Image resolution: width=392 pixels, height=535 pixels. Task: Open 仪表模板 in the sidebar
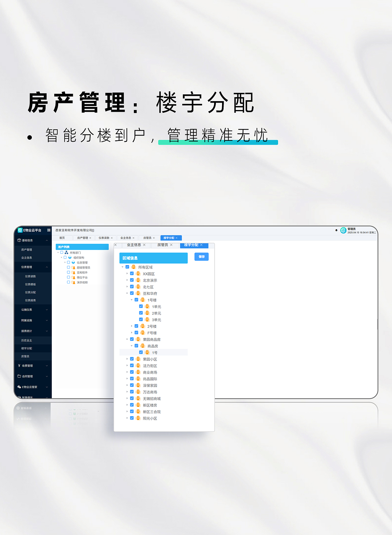30,284
